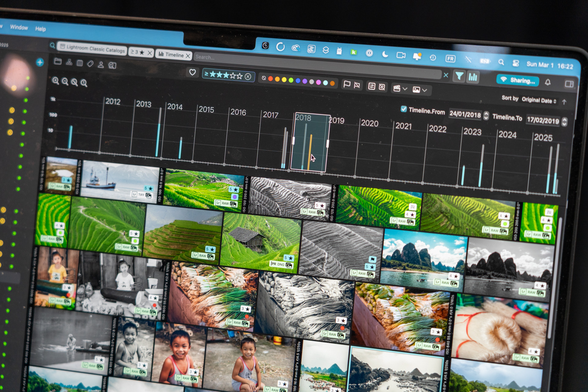This screenshot has width=588, height=392.
Task: Click the notifications bell icon
Action: click(548, 82)
